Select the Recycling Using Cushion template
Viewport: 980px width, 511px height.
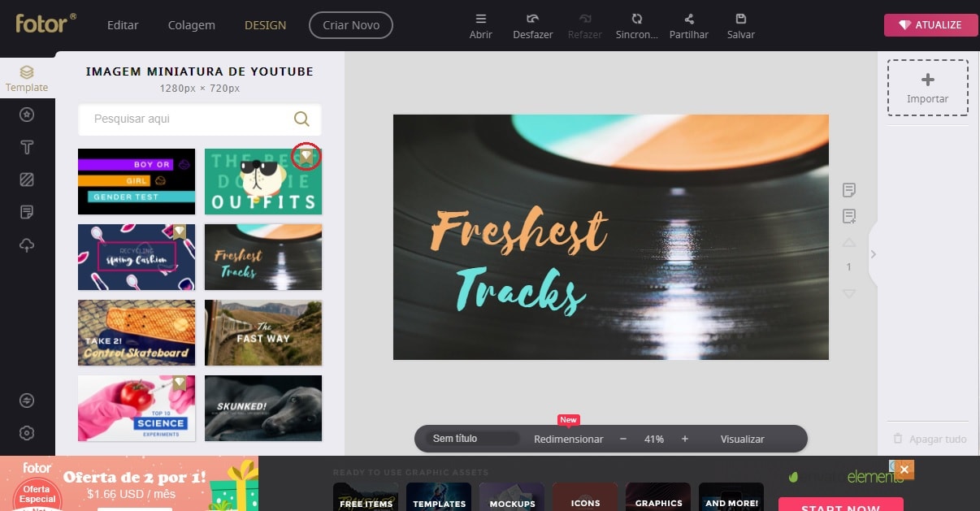[x=137, y=257]
